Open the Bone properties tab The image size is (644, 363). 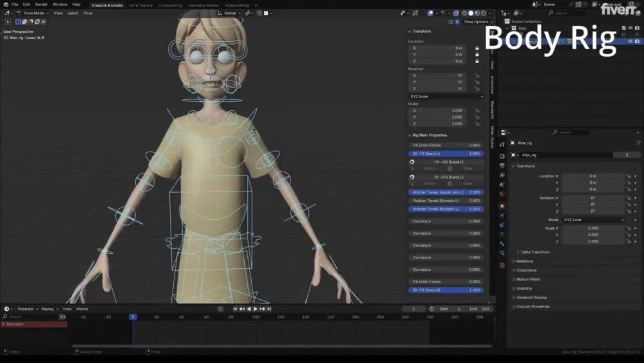pos(502,244)
